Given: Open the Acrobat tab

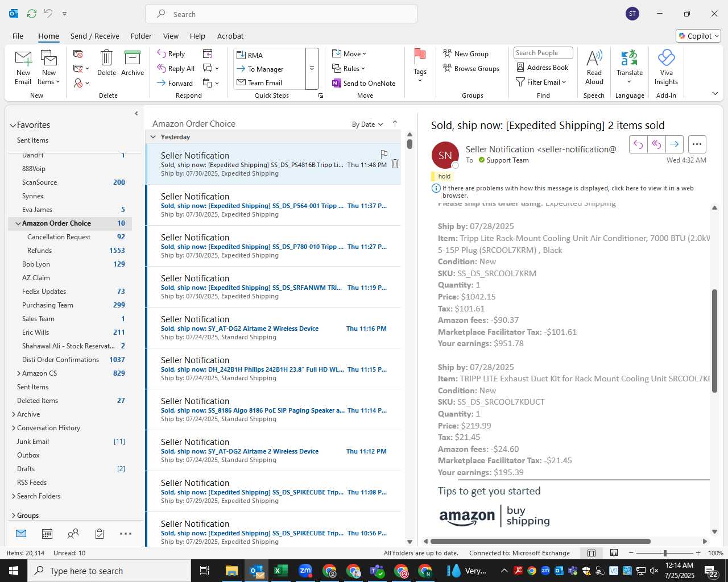Looking at the screenshot, I should click(230, 36).
